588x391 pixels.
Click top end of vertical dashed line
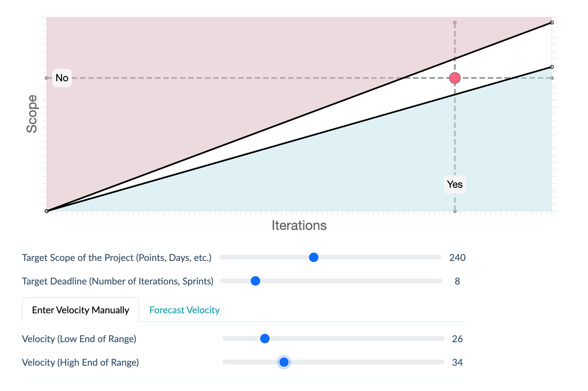[x=455, y=23]
